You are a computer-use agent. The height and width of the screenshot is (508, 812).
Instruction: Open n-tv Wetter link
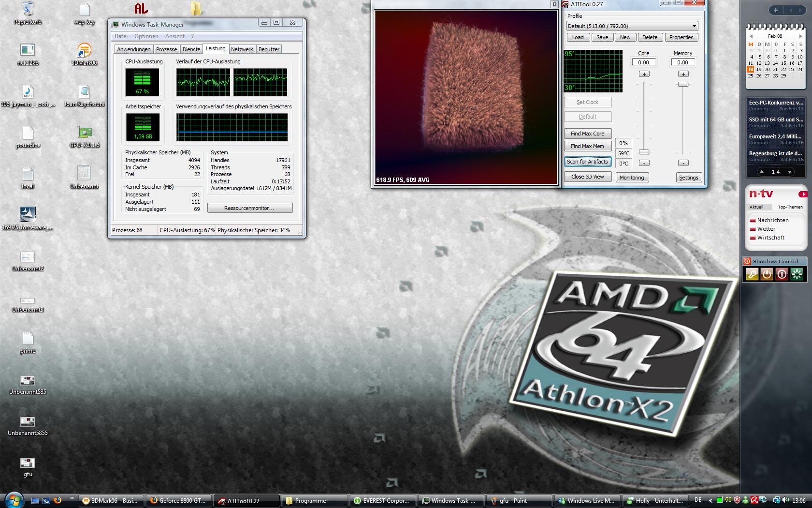(x=766, y=229)
